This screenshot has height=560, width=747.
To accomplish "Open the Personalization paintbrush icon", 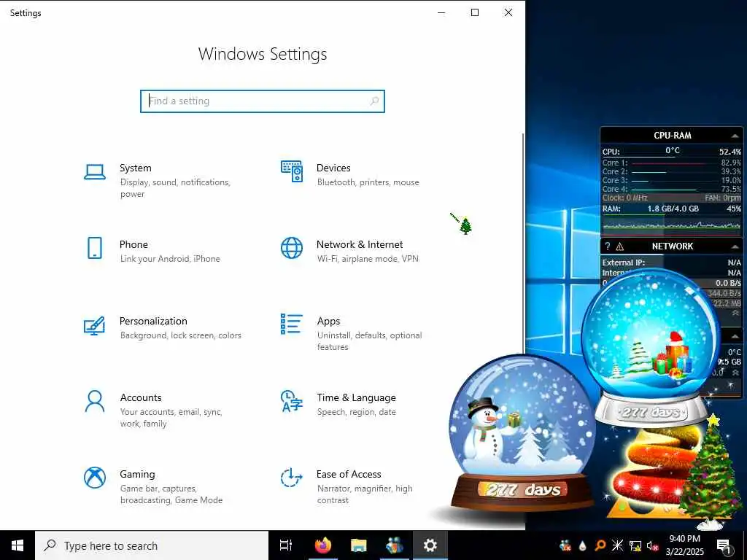I will click(94, 325).
